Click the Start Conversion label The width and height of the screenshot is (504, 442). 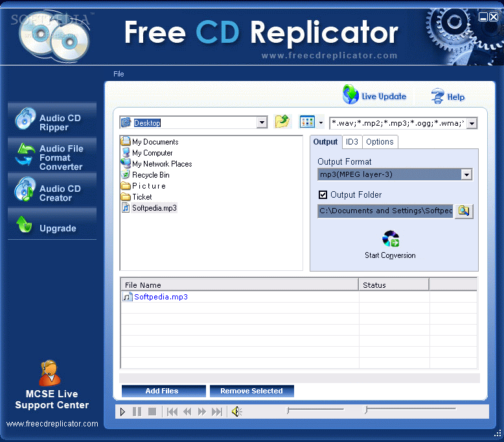[390, 255]
